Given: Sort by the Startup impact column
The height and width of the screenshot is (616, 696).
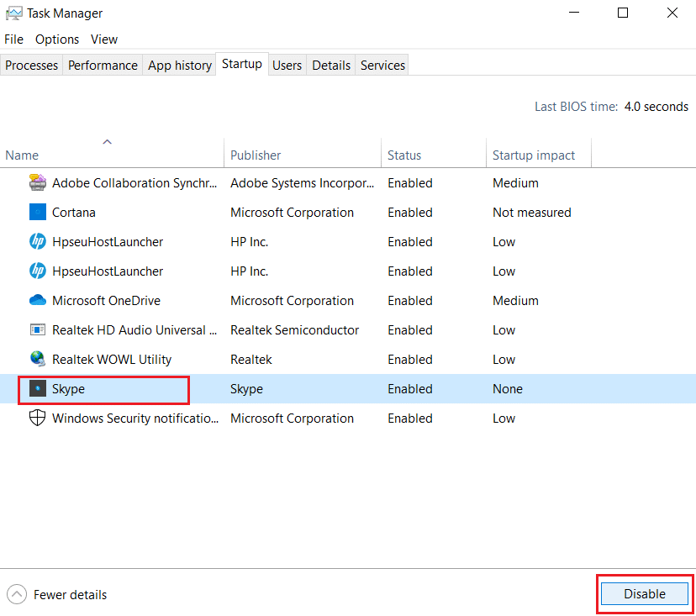Looking at the screenshot, I should (x=533, y=155).
